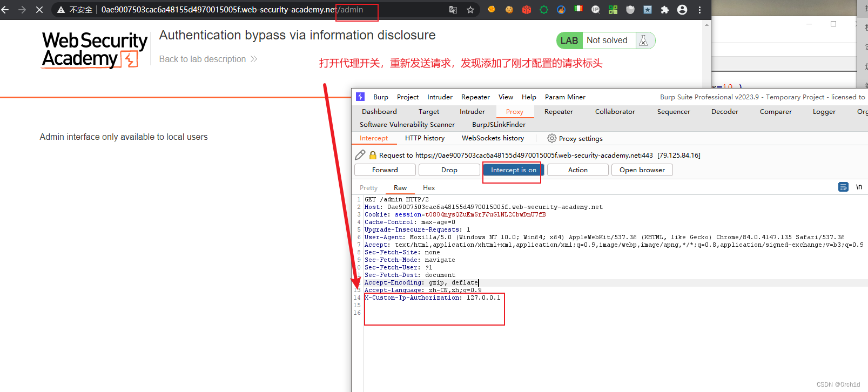
Task: Open the Param Miner menu
Action: click(565, 97)
